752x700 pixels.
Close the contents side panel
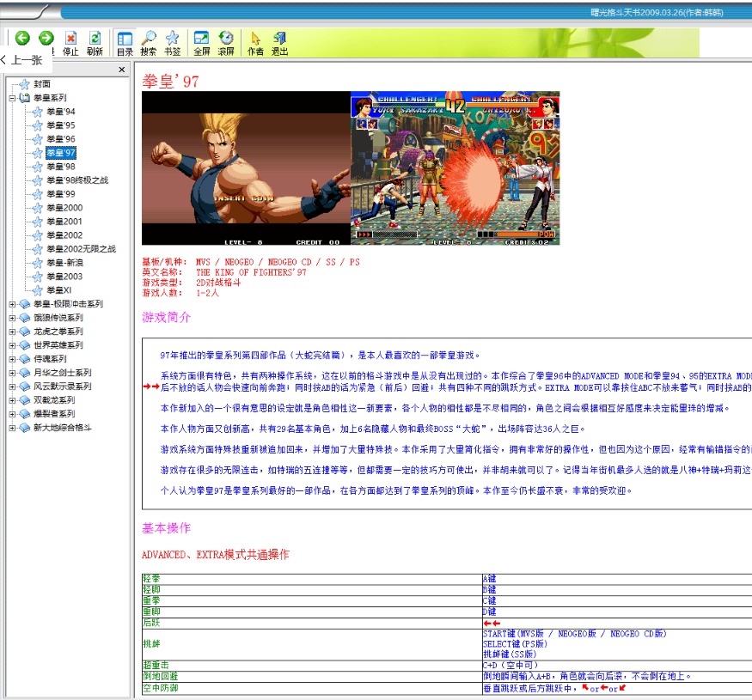[122, 70]
